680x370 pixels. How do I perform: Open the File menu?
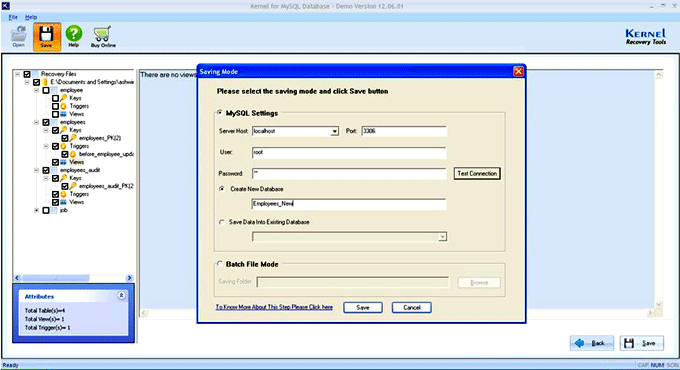tap(13, 17)
